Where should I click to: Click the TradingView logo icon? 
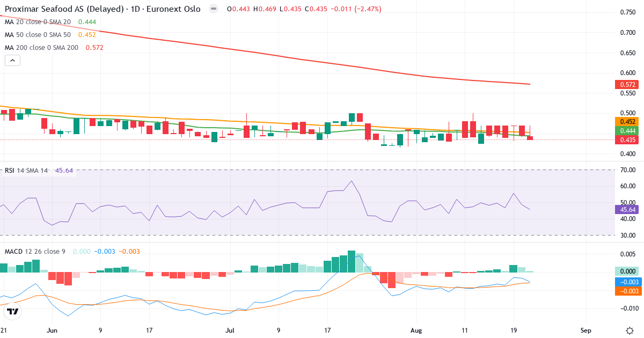13,311
